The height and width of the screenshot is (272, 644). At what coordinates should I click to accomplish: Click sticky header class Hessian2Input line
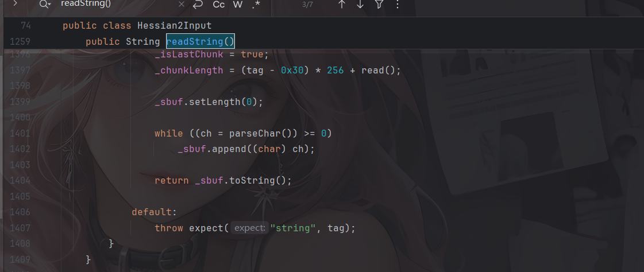tap(137, 26)
